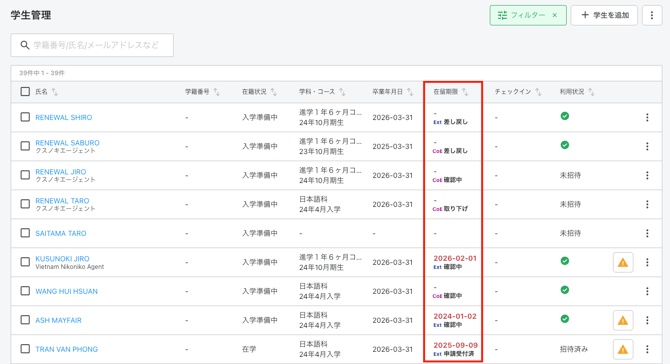This screenshot has width=670, height=364.
Task: Open student RENEWAL SHIRO link
Action: tap(64, 117)
